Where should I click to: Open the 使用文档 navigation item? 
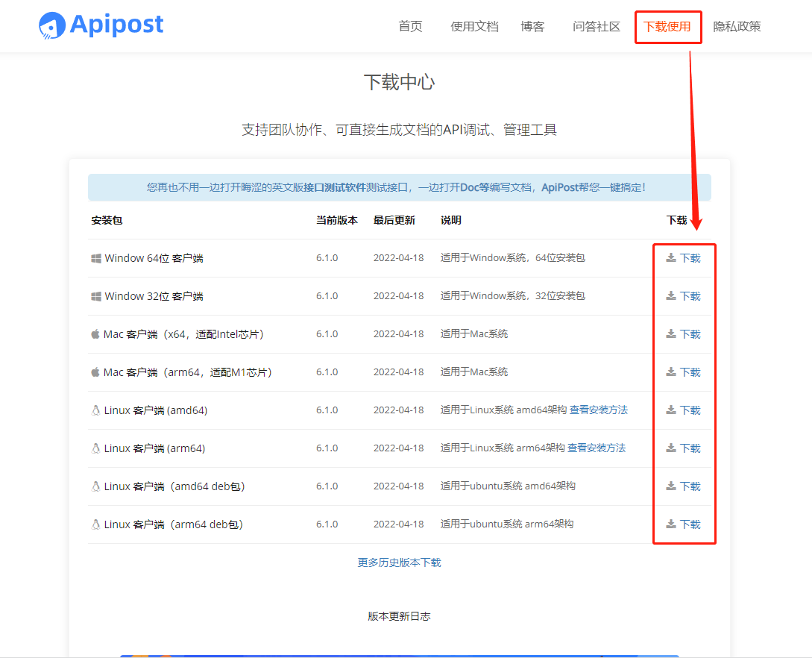click(x=474, y=26)
